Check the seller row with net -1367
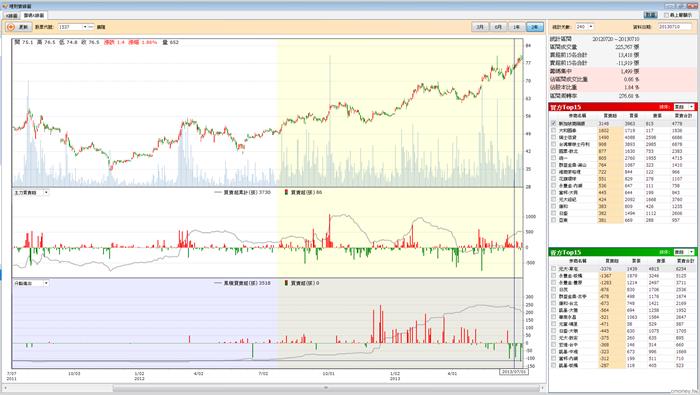Viewport: 700px width, 395px height. click(x=554, y=276)
